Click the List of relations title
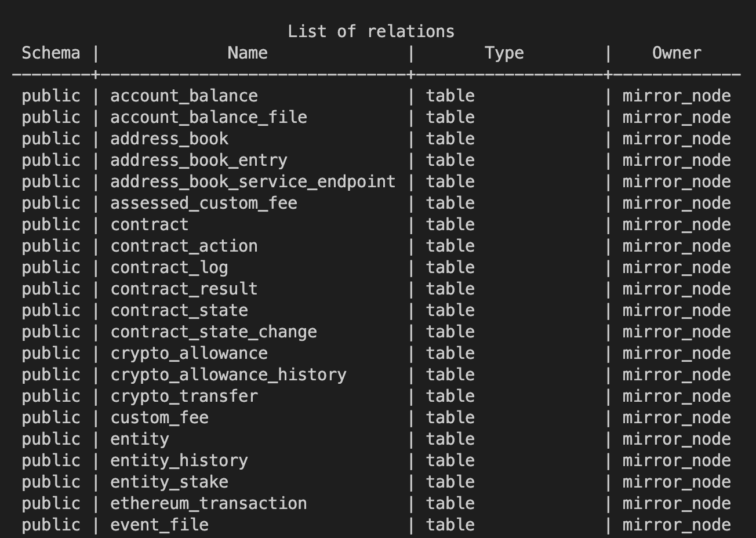The image size is (756, 538). click(x=371, y=31)
